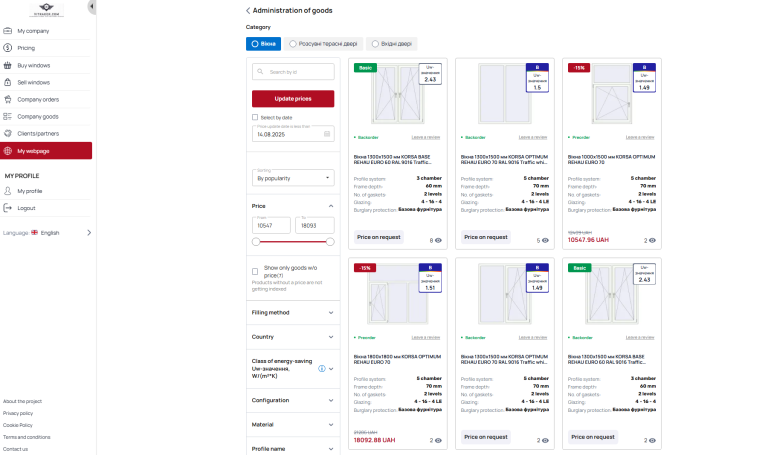Click the info icon beside energy-saving class

coord(322,368)
